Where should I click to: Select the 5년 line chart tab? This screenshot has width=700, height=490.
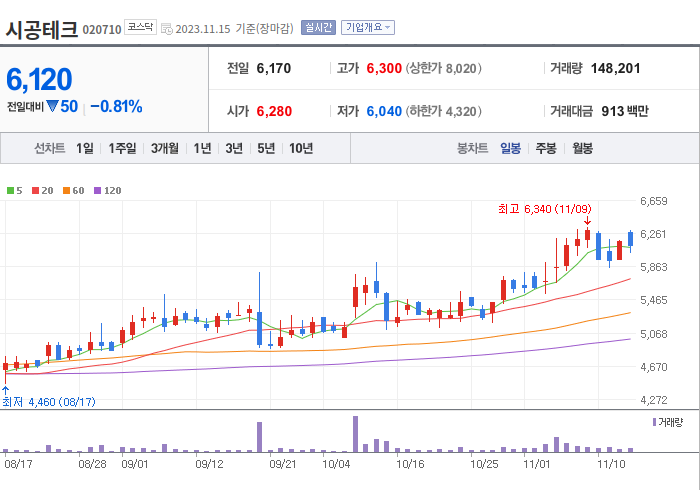coord(266,148)
